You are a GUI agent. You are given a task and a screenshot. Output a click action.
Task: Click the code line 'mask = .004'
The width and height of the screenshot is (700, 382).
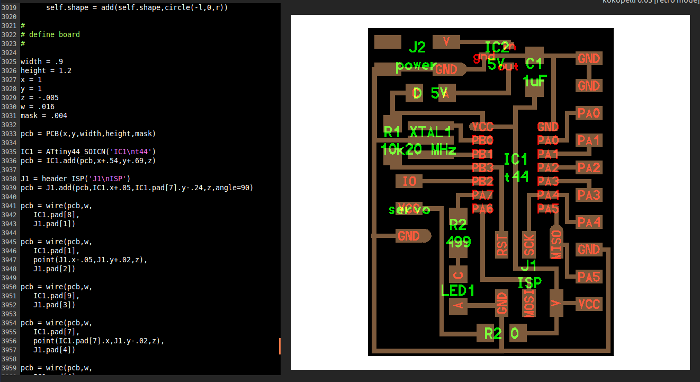point(44,115)
